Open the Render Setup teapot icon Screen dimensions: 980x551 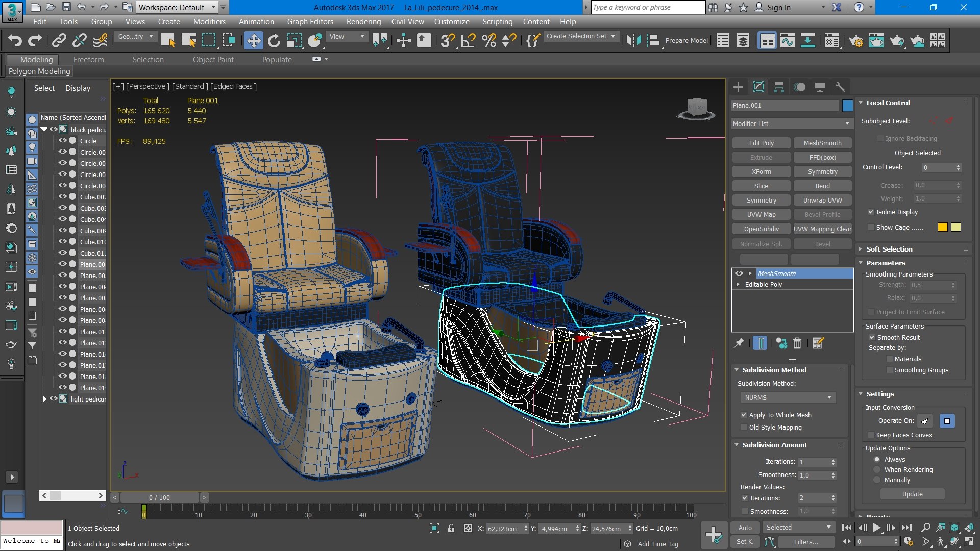pyautogui.click(x=856, y=40)
